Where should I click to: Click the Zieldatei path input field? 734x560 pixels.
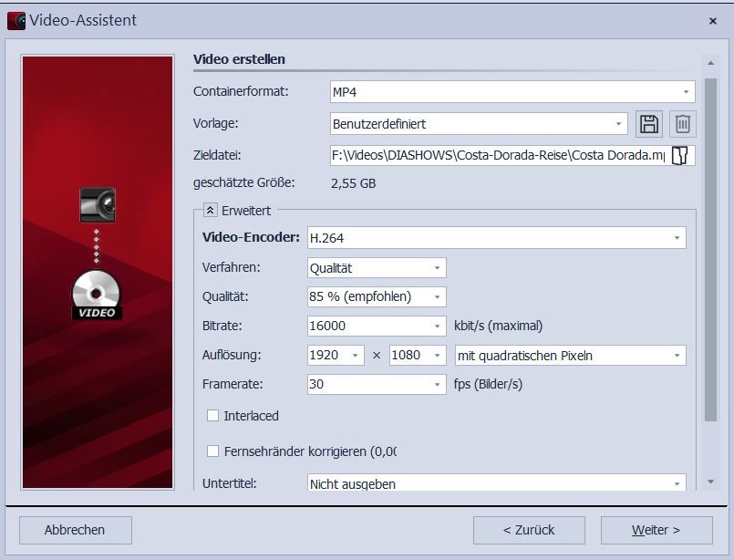pos(497,155)
